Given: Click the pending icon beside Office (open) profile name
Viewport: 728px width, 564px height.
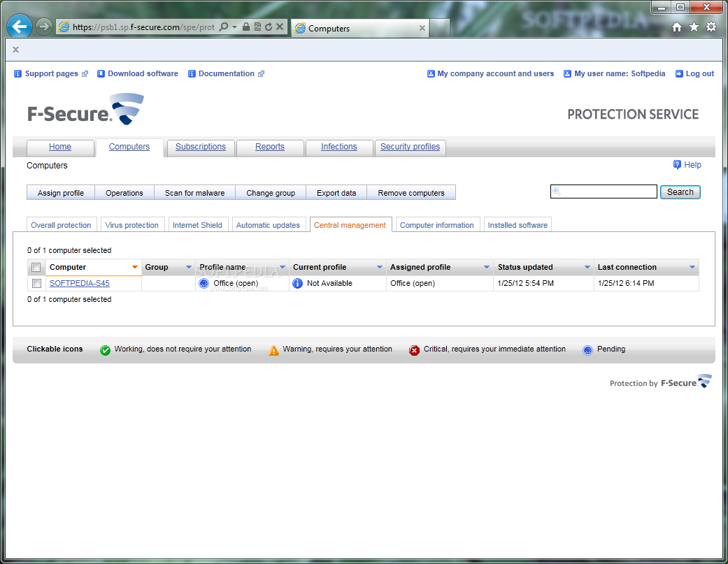Looking at the screenshot, I should [x=204, y=283].
